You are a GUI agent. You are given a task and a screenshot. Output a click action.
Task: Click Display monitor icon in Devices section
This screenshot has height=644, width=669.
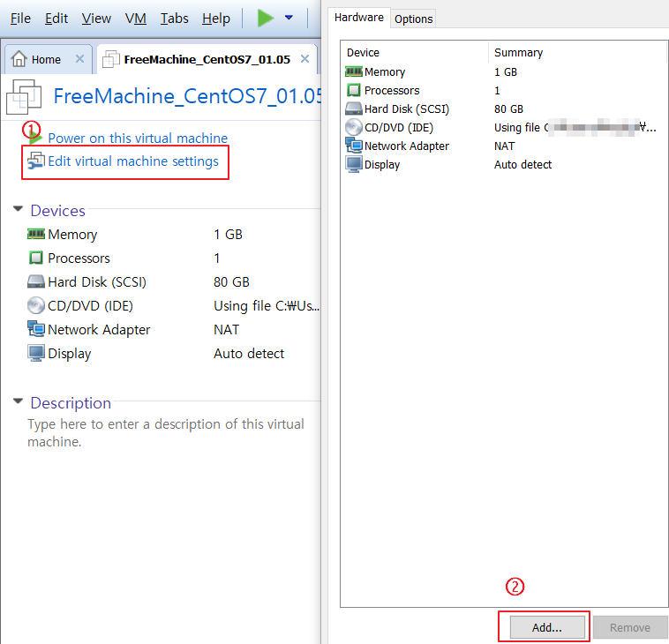coord(36,353)
